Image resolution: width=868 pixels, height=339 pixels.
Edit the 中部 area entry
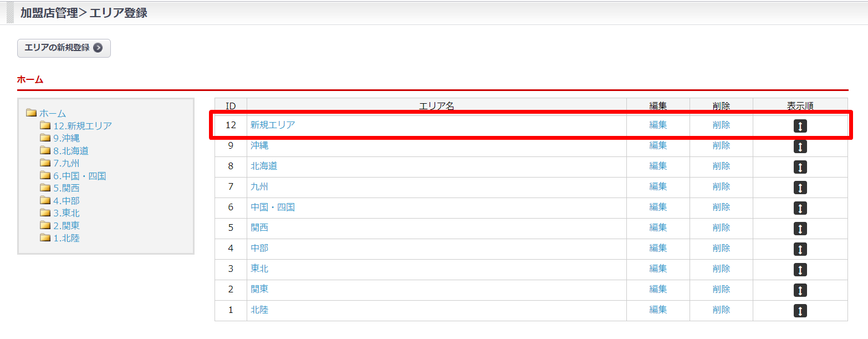pyautogui.click(x=658, y=248)
